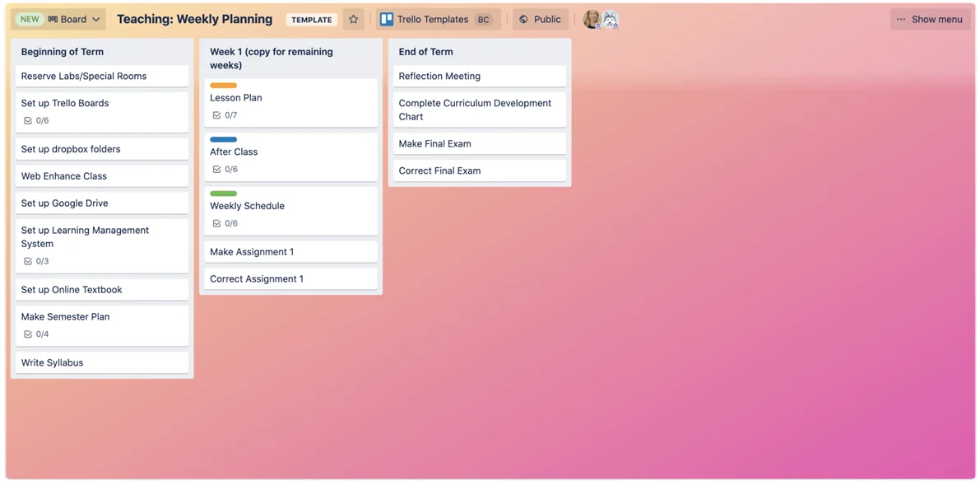Screen dimensions: 980x481
Task: Click the checklist icon on Set up Trello Boards
Action: (x=27, y=121)
